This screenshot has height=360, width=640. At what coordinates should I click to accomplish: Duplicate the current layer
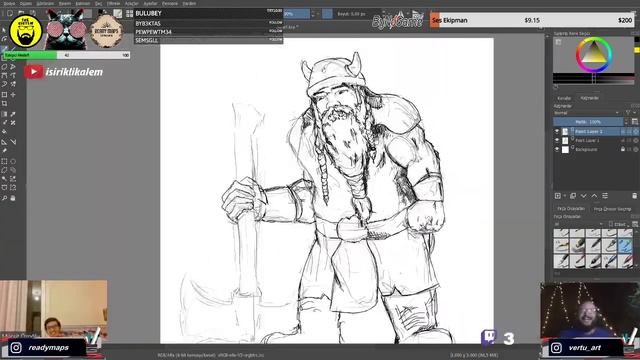tap(573, 196)
